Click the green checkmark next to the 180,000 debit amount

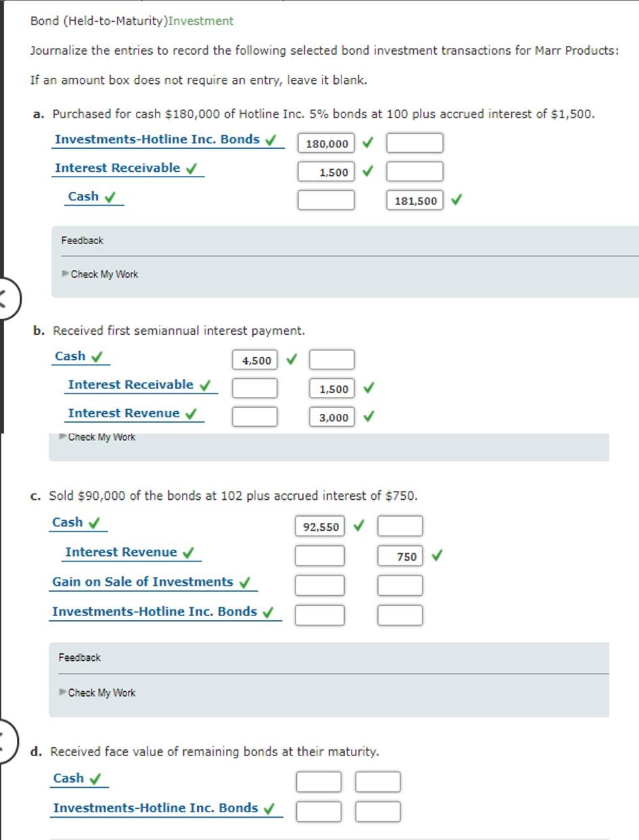(x=369, y=143)
